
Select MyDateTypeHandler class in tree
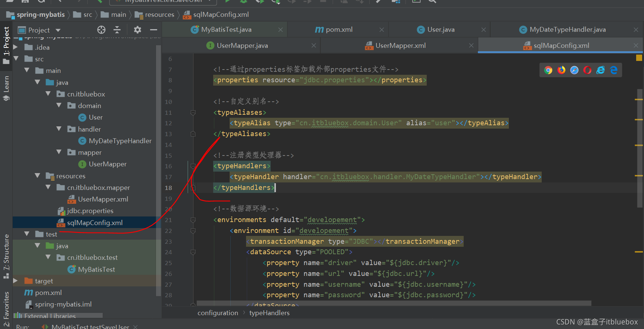(x=115, y=141)
